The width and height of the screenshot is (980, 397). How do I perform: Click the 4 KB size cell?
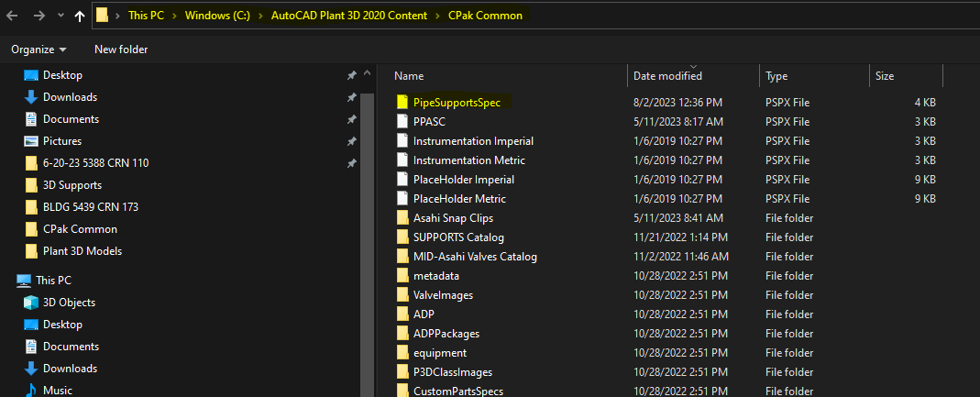[x=924, y=102]
